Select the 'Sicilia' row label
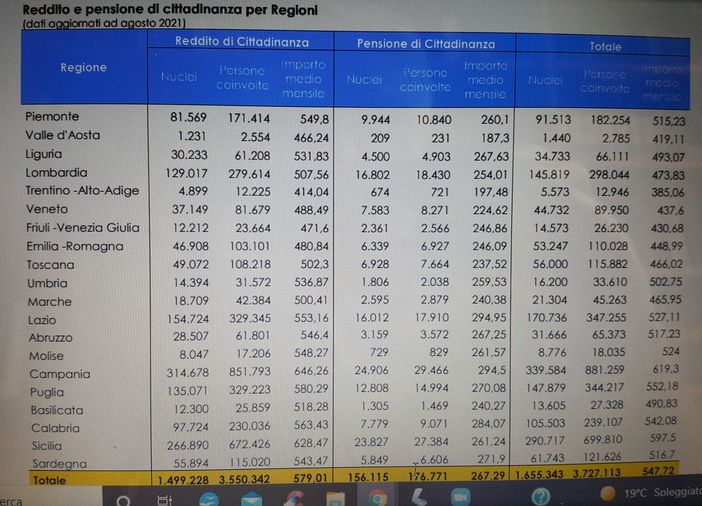 [x=47, y=446]
